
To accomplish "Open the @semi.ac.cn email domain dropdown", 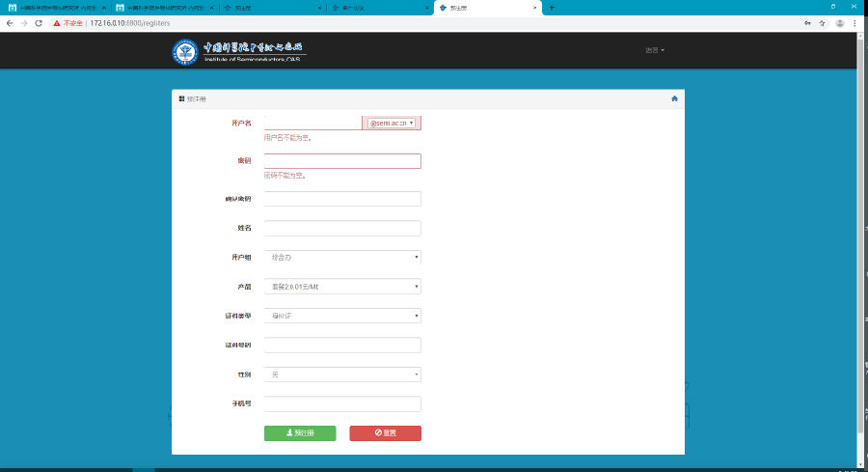I will click(x=392, y=124).
